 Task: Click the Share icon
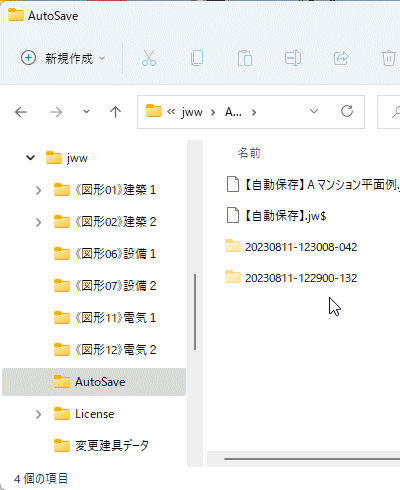coord(341,58)
